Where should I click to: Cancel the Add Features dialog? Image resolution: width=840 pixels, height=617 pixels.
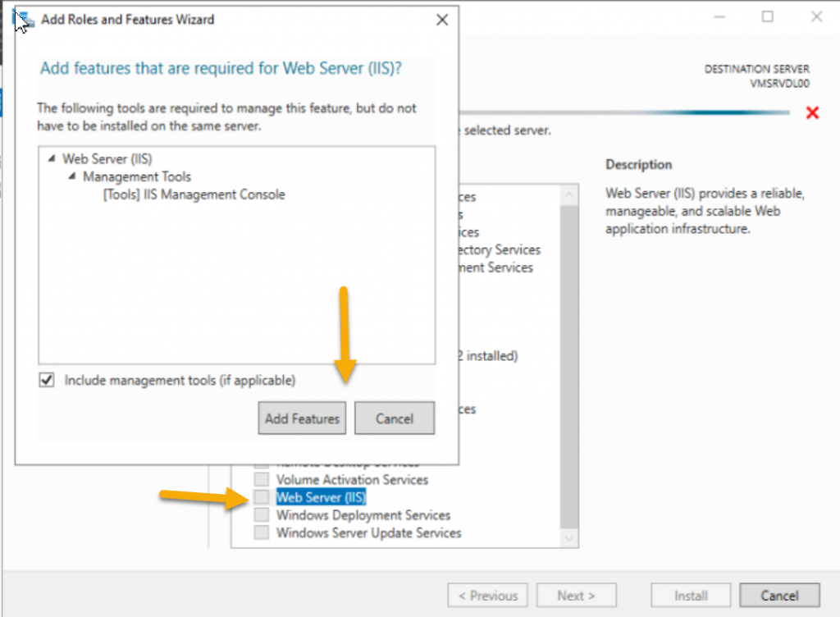(394, 418)
